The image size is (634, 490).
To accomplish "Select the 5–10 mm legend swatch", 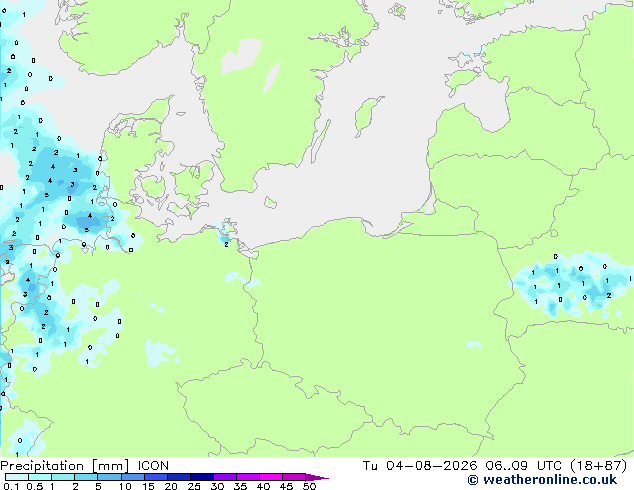I will pos(109,477).
